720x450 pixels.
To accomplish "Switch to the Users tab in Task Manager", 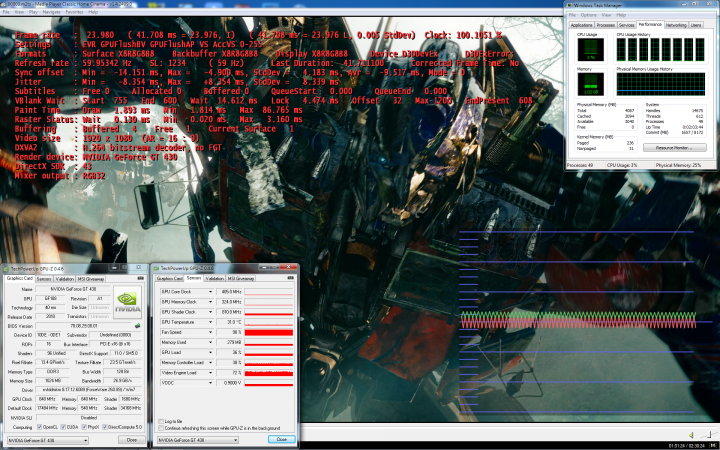I will click(696, 25).
